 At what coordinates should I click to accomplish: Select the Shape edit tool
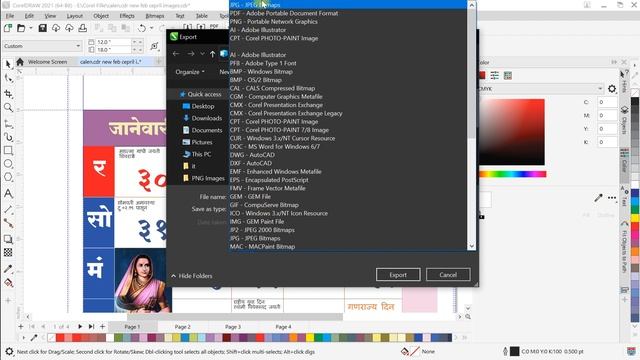tap(8, 78)
